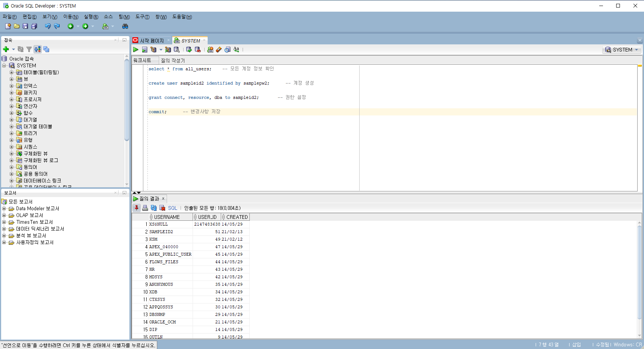Click the Delete row icon in query result
644x349 pixels.
[x=162, y=208]
